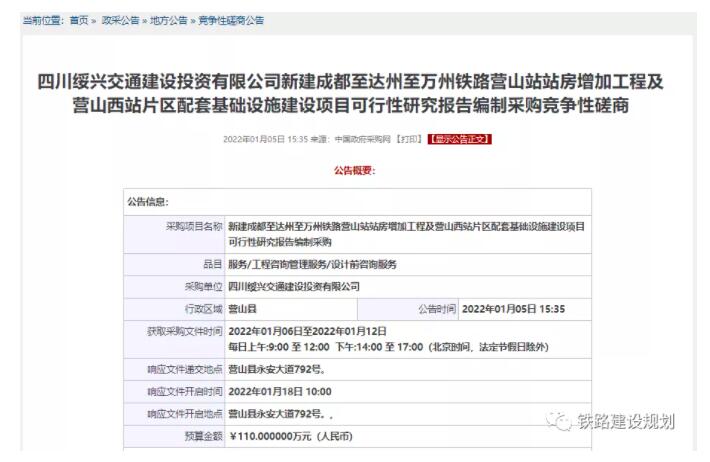Click the 响应文件开启地点 label
This screenshot has width=710, height=462.
185,414
